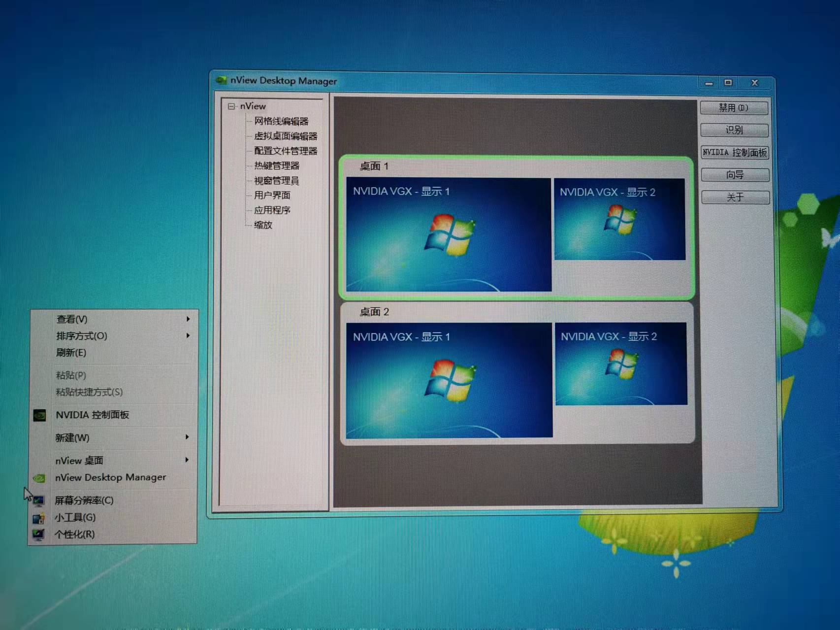Select 桌面 2 display 1 thumbnail
This screenshot has width=840, height=630.
coord(449,380)
